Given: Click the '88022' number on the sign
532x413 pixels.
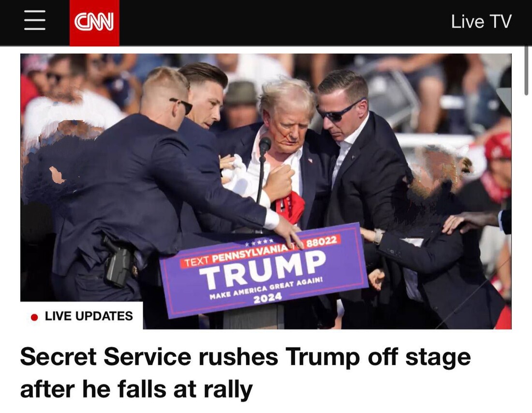Looking at the screenshot, I should click(x=322, y=242).
